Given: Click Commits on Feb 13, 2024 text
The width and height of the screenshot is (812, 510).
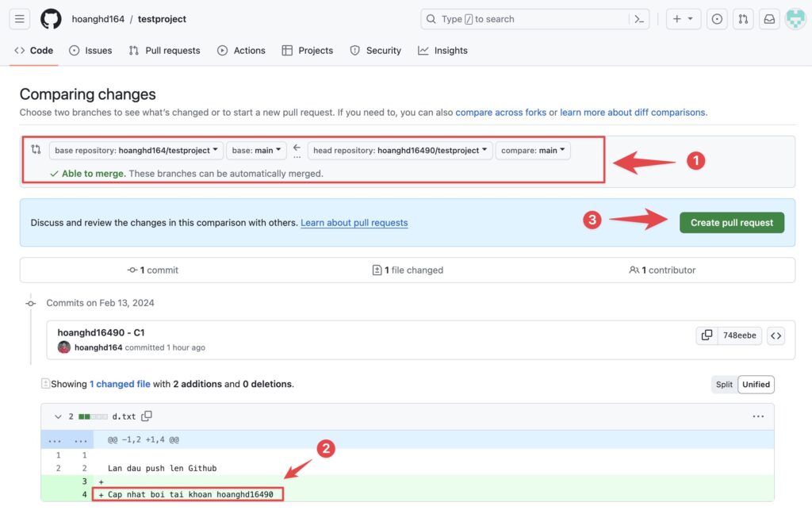Looking at the screenshot, I should point(101,303).
